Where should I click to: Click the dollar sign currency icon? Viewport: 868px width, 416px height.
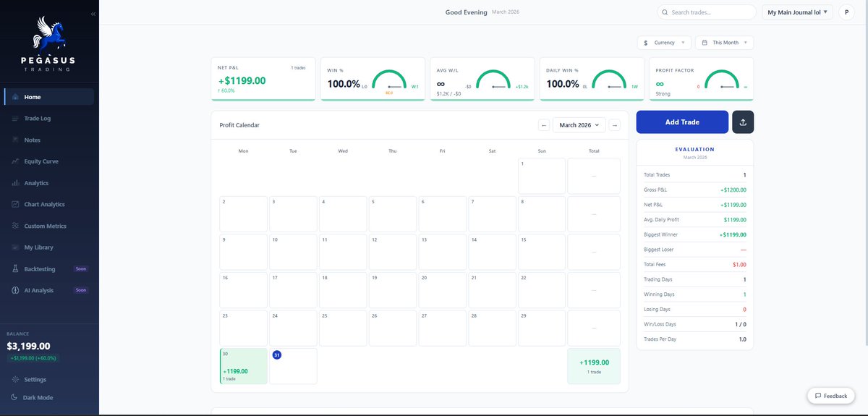pos(645,43)
